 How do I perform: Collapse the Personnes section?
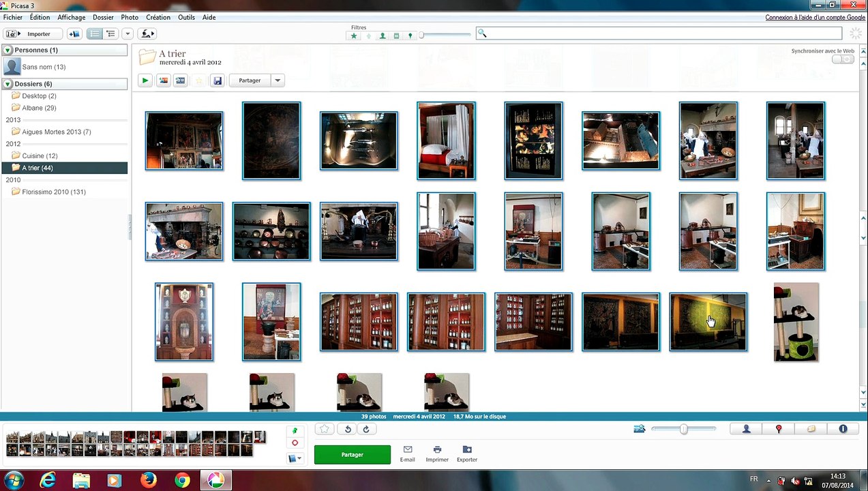8,50
